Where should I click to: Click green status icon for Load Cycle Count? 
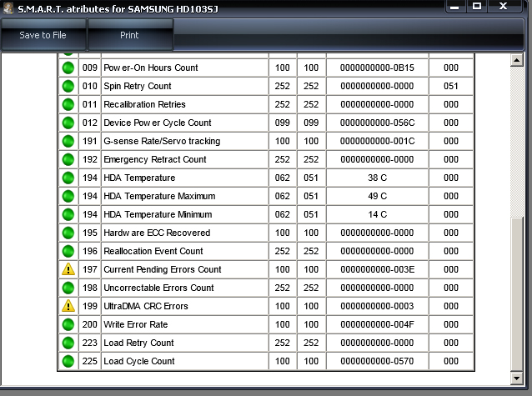click(x=68, y=361)
